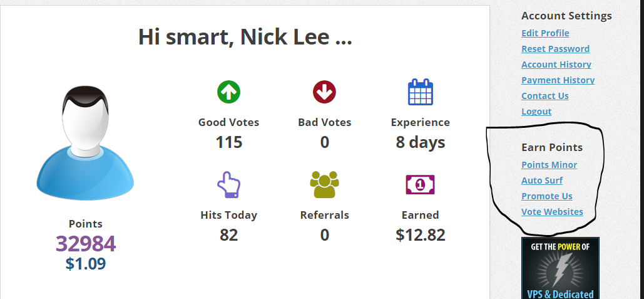This screenshot has width=644, height=299.
Task: Click the red Bad Votes arrow icon
Action: pyautogui.click(x=324, y=92)
